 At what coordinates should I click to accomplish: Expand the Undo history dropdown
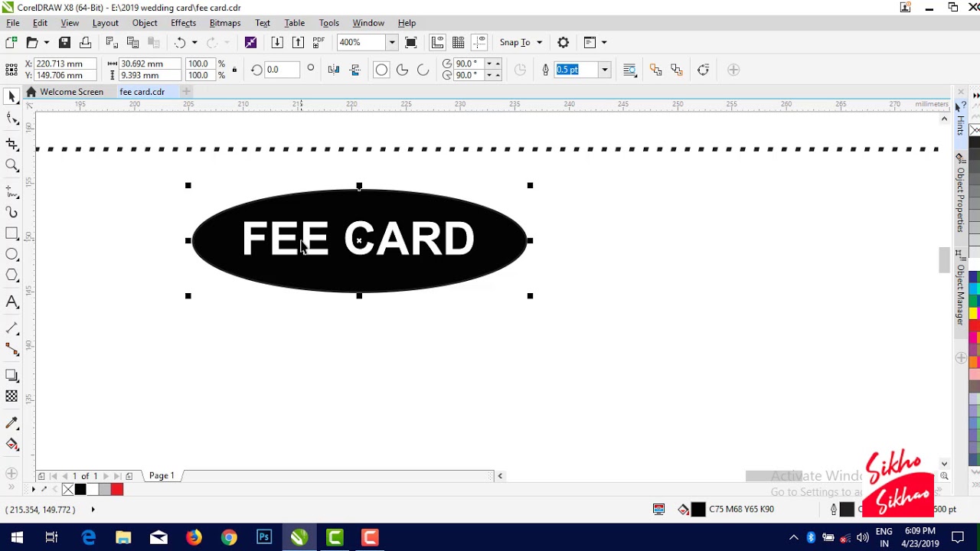(194, 43)
